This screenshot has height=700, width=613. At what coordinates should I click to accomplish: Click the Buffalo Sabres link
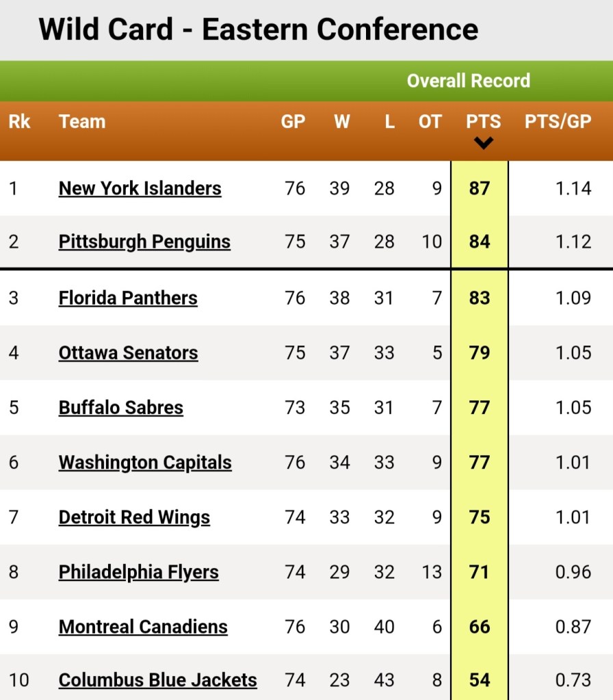[121, 408]
